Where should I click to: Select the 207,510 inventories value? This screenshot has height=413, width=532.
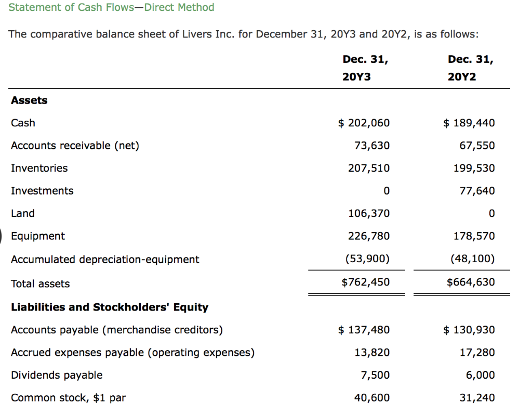[x=369, y=168]
